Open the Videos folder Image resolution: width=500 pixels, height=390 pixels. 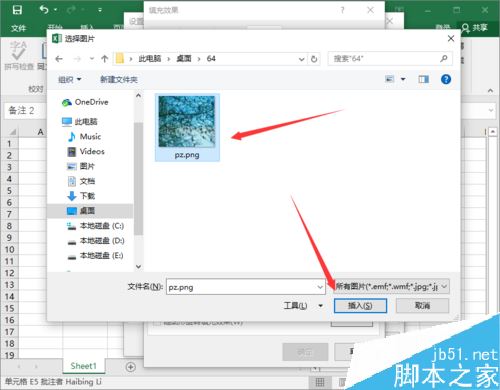(x=86, y=151)
